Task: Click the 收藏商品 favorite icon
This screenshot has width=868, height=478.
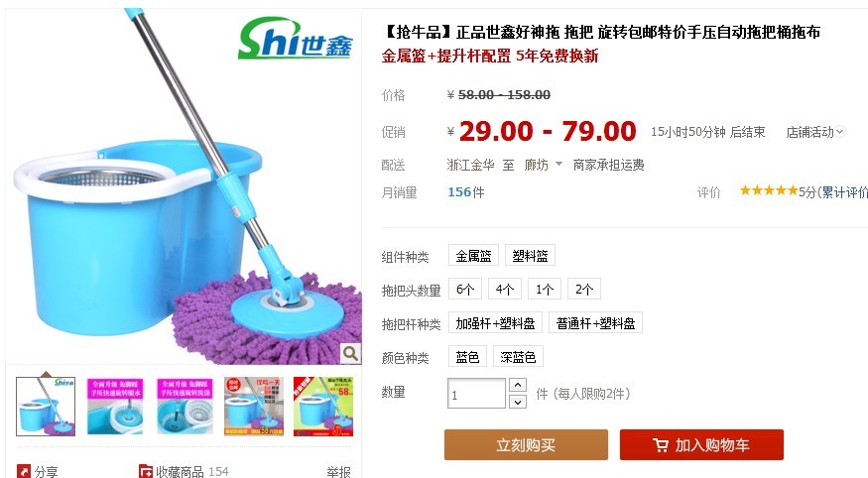Action: (x=146, y=471)
